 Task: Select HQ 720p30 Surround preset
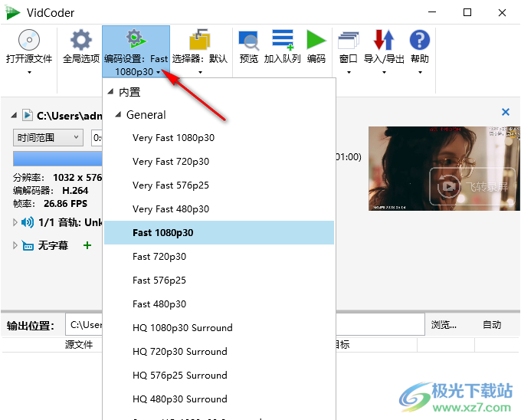219,352
